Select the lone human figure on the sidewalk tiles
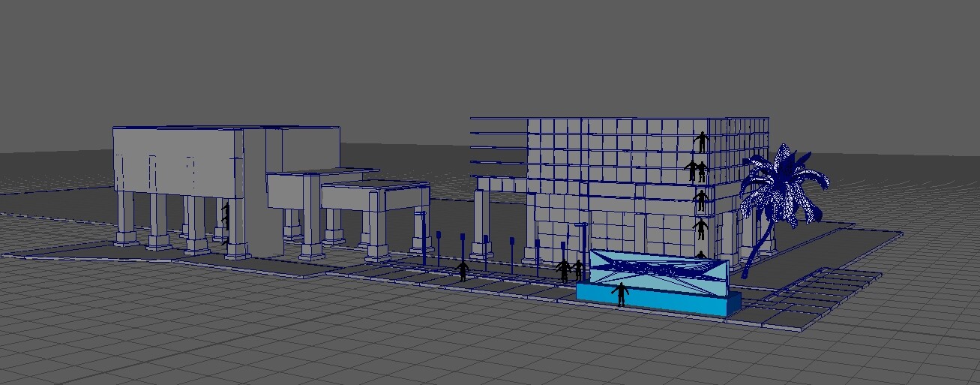980x385 pixels. coord(463,272)
